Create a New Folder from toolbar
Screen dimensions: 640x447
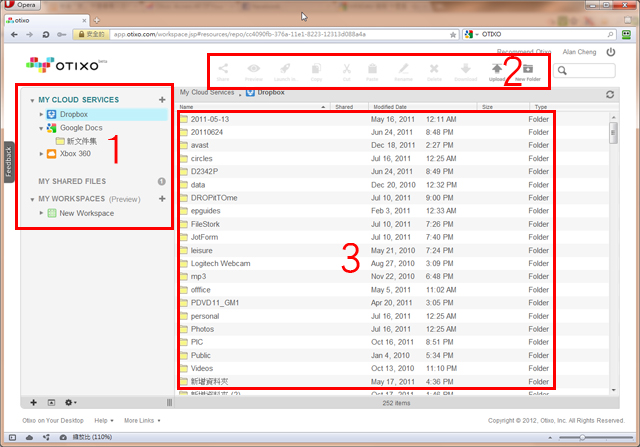pos(527,72)
